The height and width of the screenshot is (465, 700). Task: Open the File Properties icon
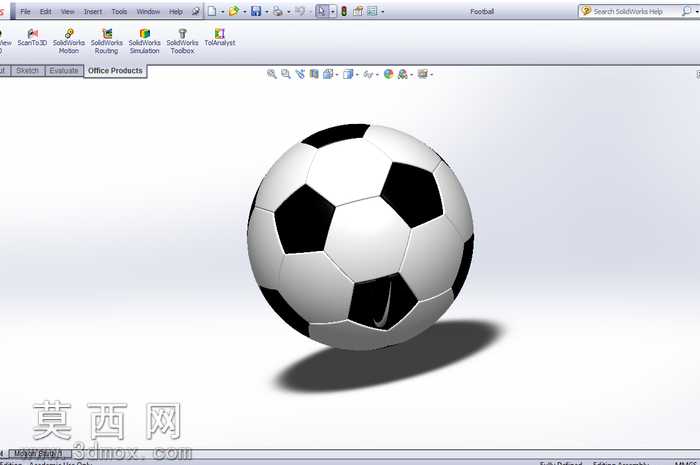click(358, 11)
